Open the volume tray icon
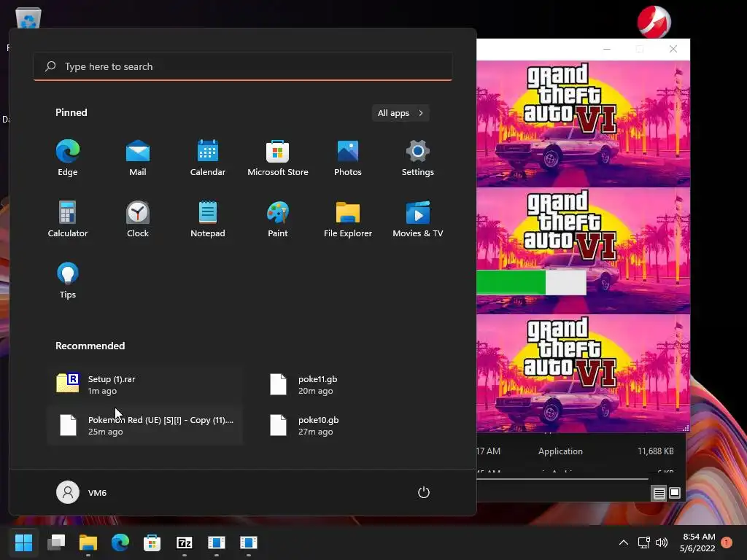The width and height of the screenshot is (747, 560). [661, 542]
